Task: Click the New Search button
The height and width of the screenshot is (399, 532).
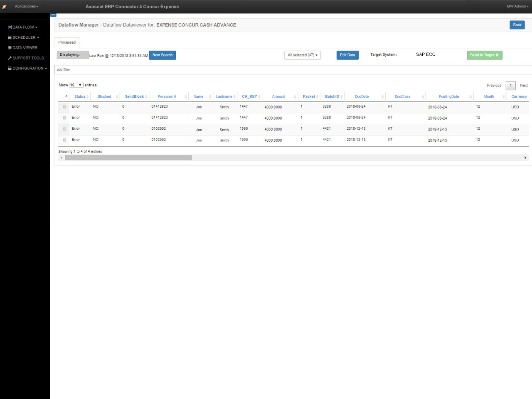Action: 162,55
